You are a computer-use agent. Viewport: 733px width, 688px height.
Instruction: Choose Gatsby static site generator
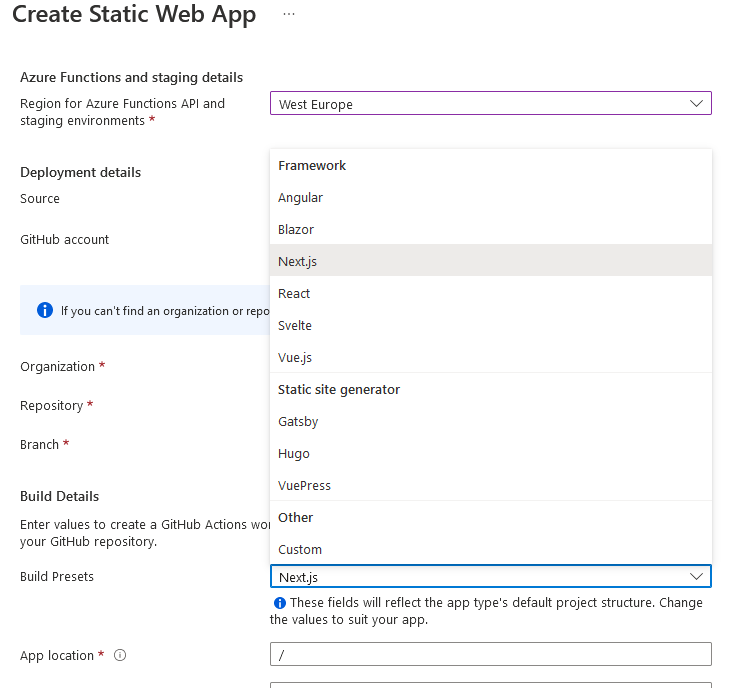pyautogui.click(x=298, y=421)
